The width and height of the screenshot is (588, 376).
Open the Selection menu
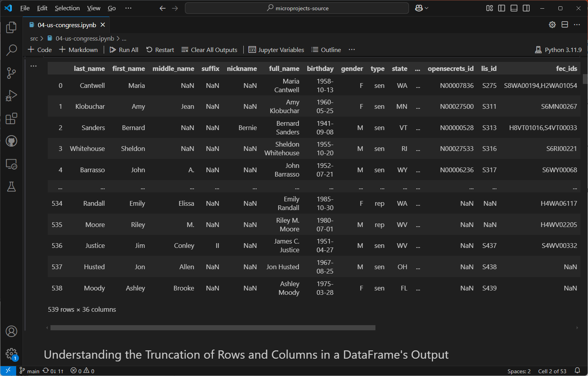[67, 8]
